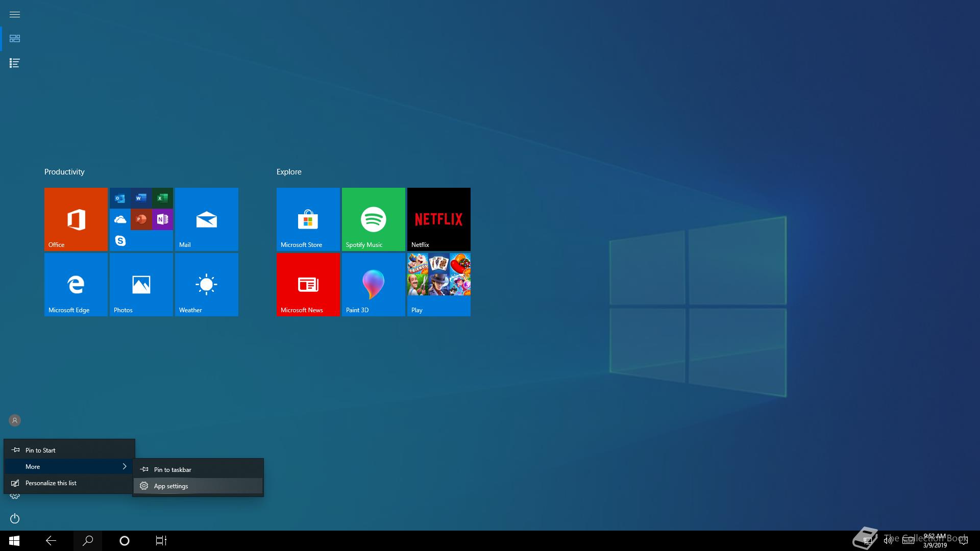Open the user account avatar

click(15, 420)
